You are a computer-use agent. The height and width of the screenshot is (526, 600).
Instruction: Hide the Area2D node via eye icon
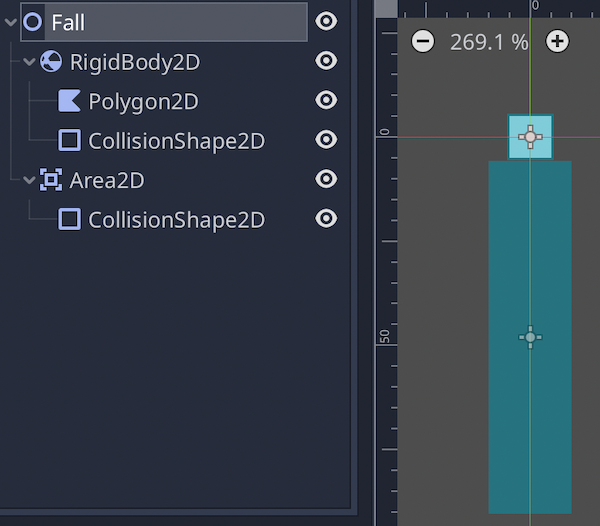tap(326, 179)
